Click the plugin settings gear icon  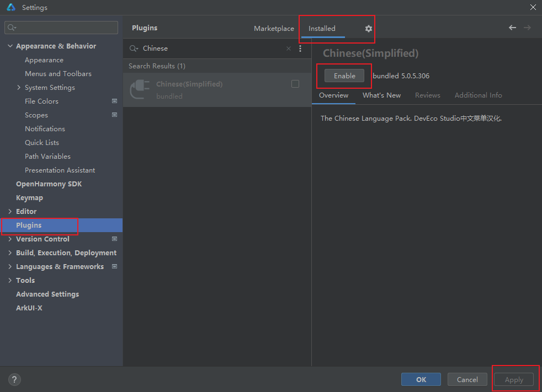[369, 29]
